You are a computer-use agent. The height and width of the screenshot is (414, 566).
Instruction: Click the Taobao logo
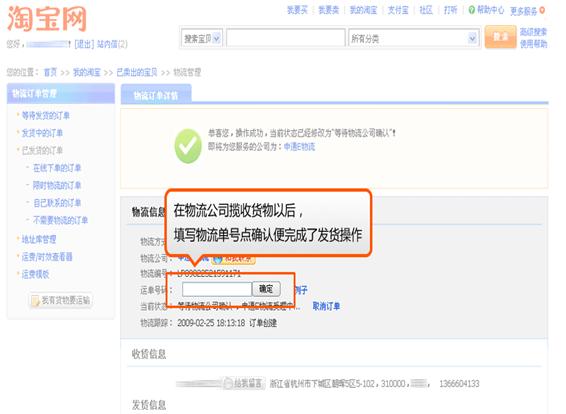click(47, 18)
